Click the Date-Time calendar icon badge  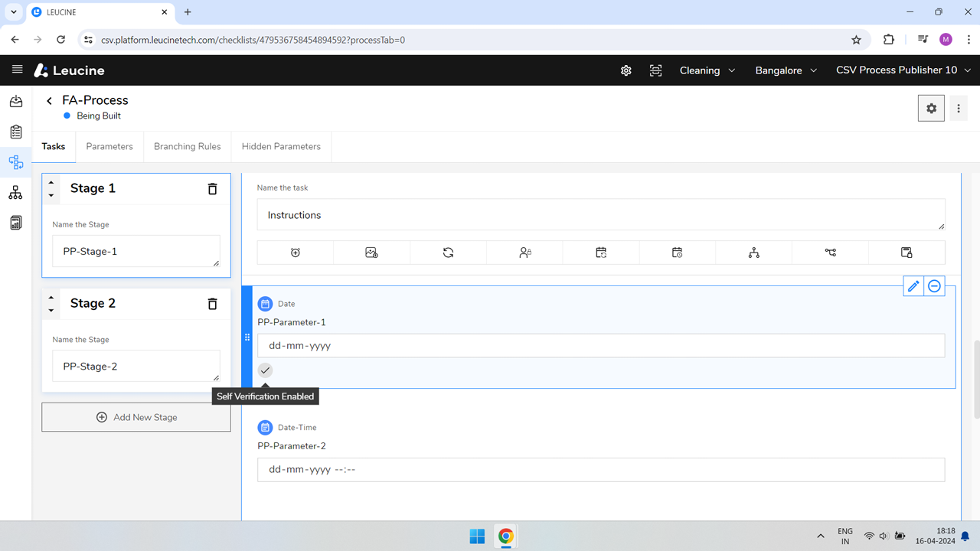(265, 428)
